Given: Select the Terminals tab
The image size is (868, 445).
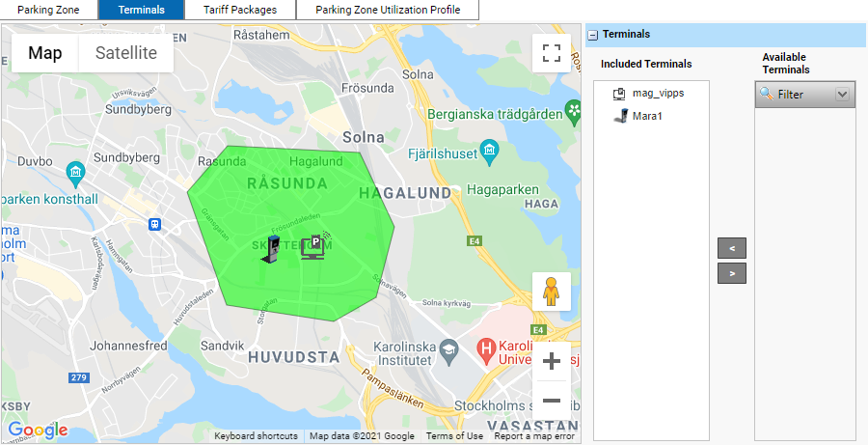Looking at the screenshot, I should 141,10.
